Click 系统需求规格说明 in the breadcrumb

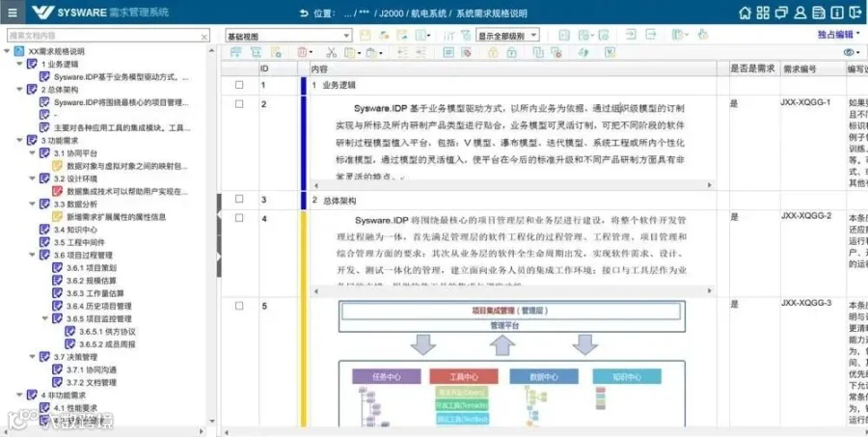[x=491, y=14]
